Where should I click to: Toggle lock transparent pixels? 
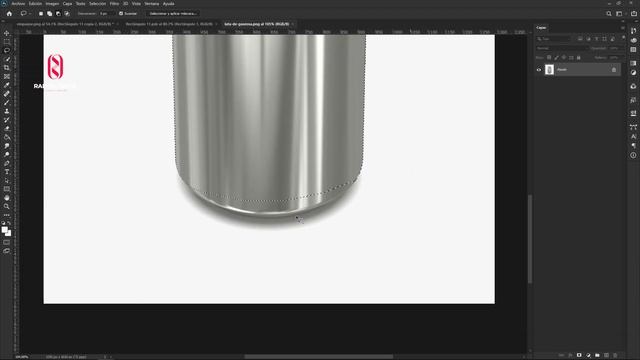click(549, 58)
